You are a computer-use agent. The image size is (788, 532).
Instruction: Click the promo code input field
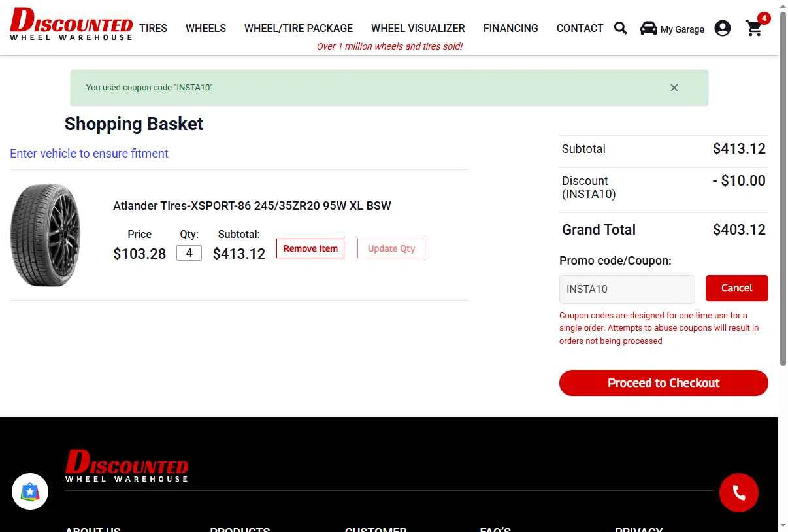tap(627, 290)
